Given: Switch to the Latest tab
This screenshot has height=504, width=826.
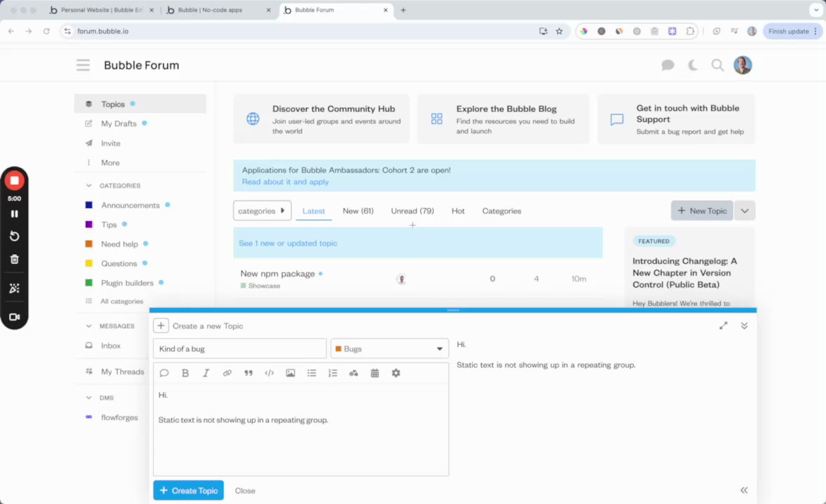Looking at the screenshot, I should pos(314,211).
